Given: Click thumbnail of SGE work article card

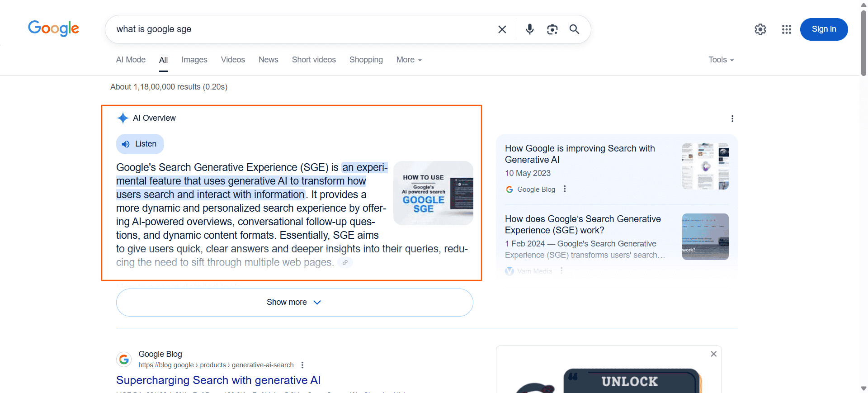Looking at the screenshot, I should click(705, 237).
